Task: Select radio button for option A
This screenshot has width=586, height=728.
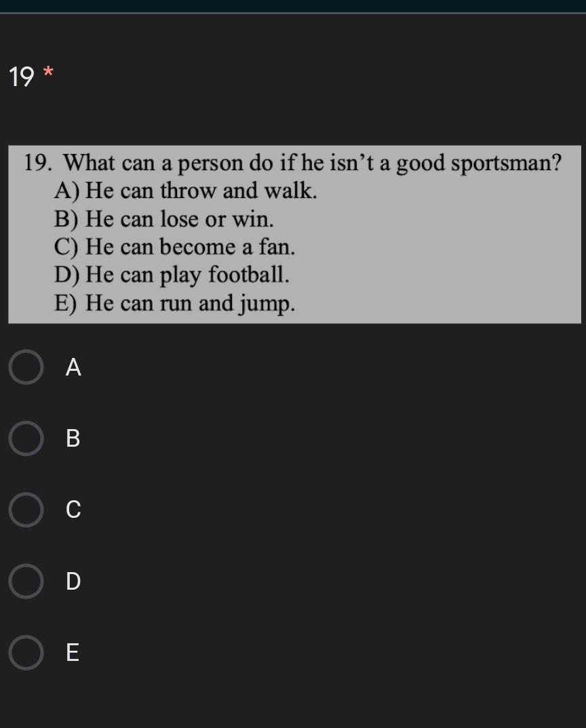Action: [26, 367]
